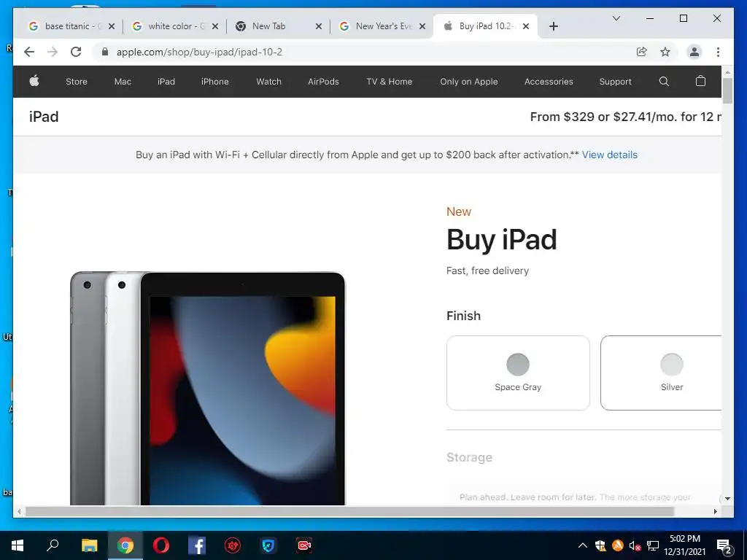Open the TV & Home menu item
This screenshot has width=747, height=560.
coord(390,82)
